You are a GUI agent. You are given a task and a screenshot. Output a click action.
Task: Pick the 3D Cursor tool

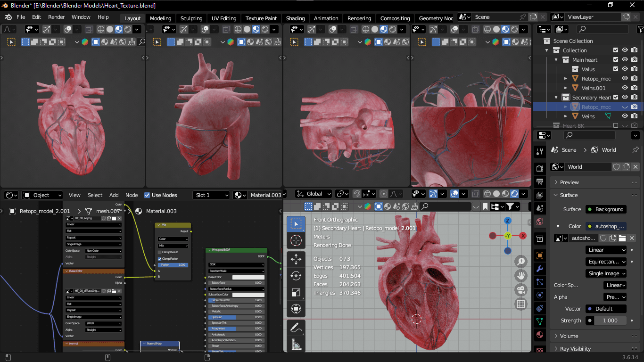pyautogui.click(x=296, y=240)
